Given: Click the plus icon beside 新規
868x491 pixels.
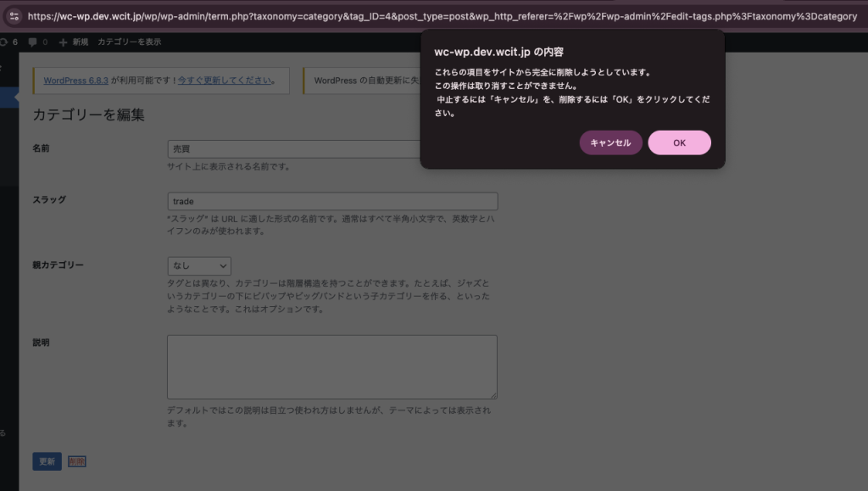Looking at the screenshot, I should point(63,42).
